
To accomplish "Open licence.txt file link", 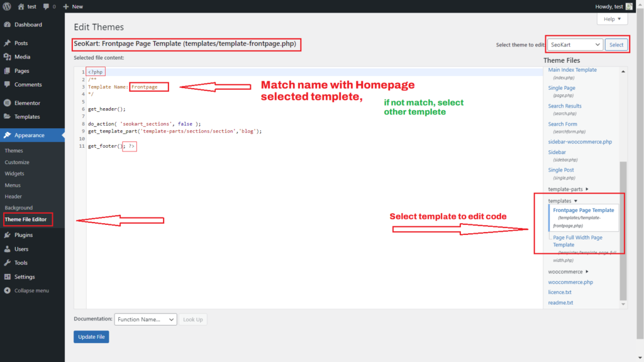I will tap(559, 292).
